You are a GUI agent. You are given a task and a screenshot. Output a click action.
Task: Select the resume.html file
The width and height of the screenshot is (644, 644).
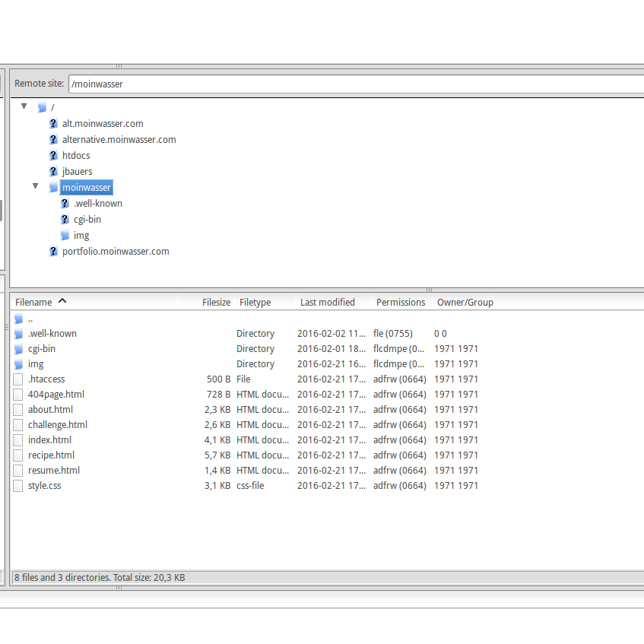click(54, 471)
